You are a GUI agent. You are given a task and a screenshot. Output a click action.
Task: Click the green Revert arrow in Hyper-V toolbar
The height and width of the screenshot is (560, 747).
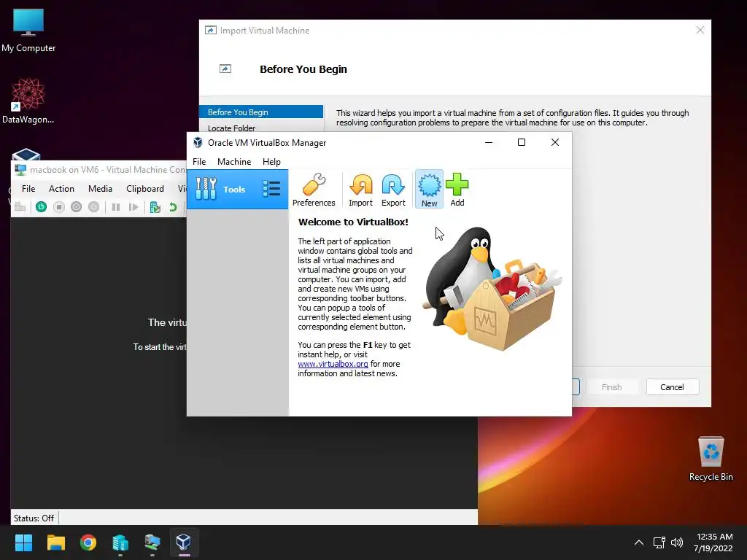click(173, 206)
